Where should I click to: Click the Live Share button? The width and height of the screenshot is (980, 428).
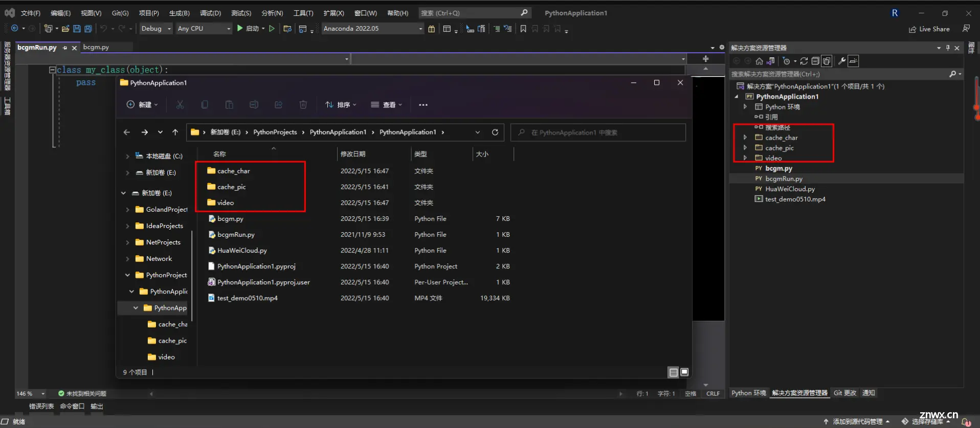click(929, 29)
